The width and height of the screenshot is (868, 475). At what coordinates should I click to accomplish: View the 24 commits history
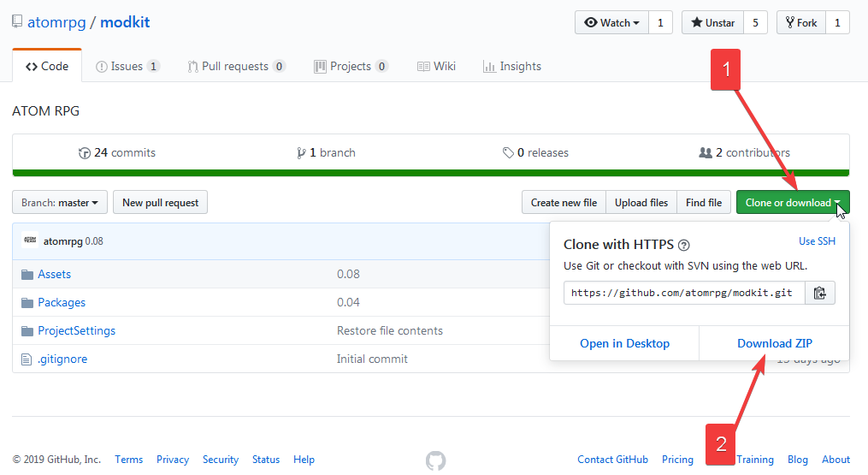(117, 152)
